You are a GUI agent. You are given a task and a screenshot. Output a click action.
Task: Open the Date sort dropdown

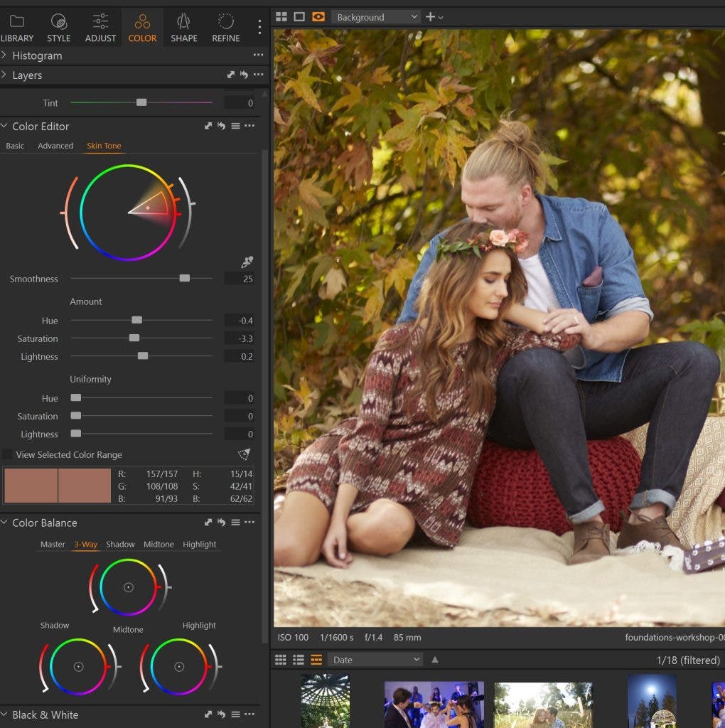pos(375,660)
